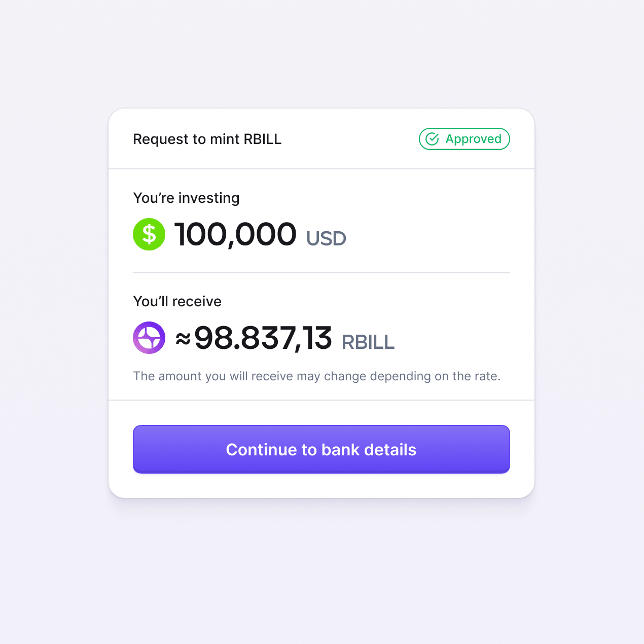Click the You're investing label
This screenshot has width=644, height=644.
point(186,198)
